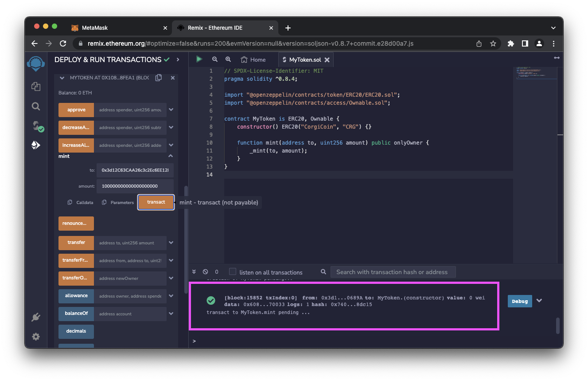Screen dimensions: 588x381
Task: Open the Deploy & Run panel header chevron
Action: point(178,59)
